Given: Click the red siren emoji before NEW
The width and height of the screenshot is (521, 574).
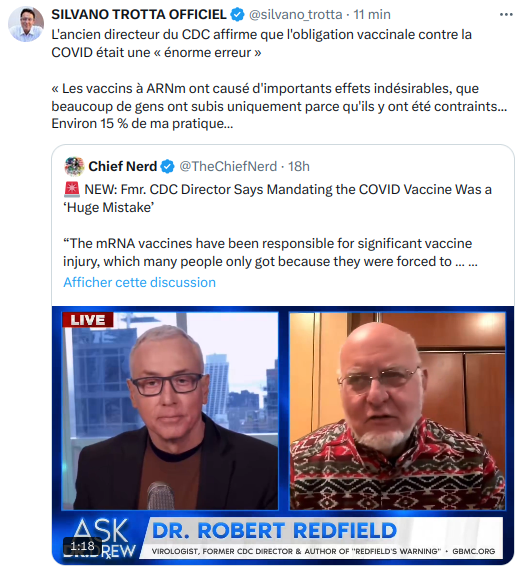Looking at the screenshot, I should [x=72, y=189].
